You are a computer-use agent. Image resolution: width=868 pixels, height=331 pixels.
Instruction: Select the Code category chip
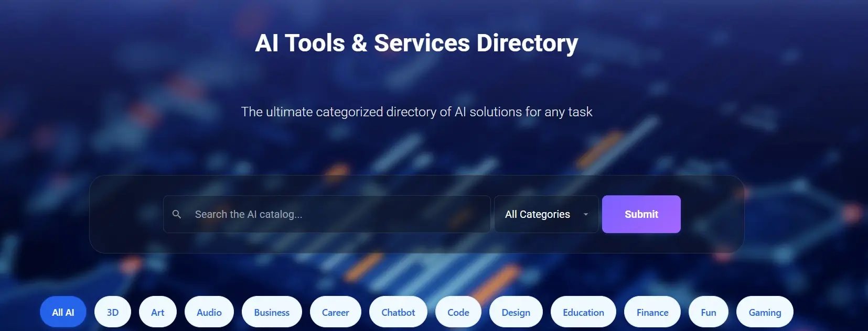458,312
